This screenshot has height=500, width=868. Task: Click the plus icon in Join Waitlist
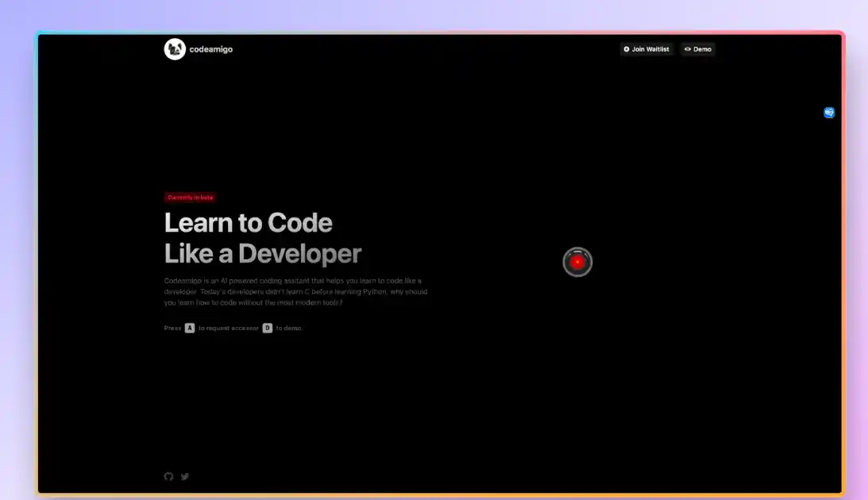pyautogui.click(x=627, y=49)
